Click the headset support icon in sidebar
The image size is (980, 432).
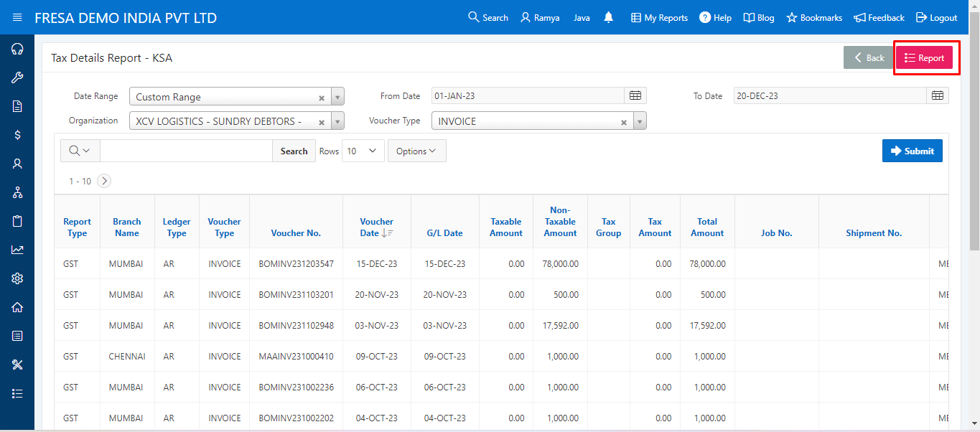(17, 49)
